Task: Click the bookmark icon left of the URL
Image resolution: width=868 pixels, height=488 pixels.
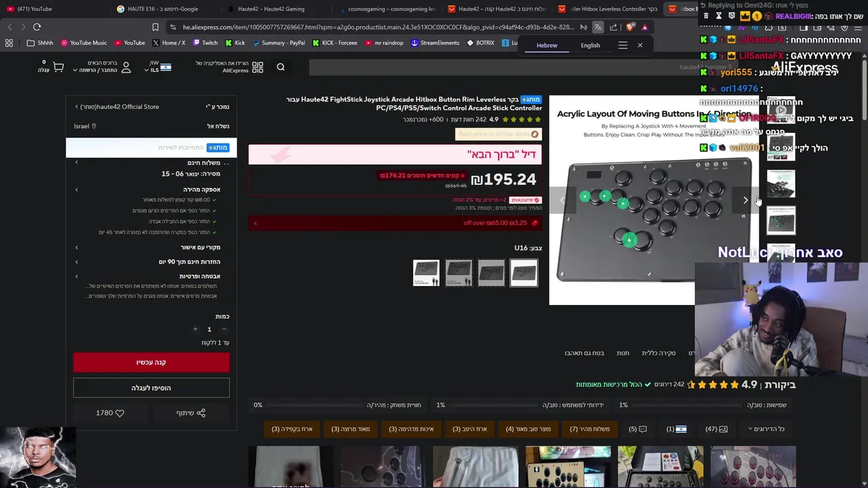Action: 155,27
